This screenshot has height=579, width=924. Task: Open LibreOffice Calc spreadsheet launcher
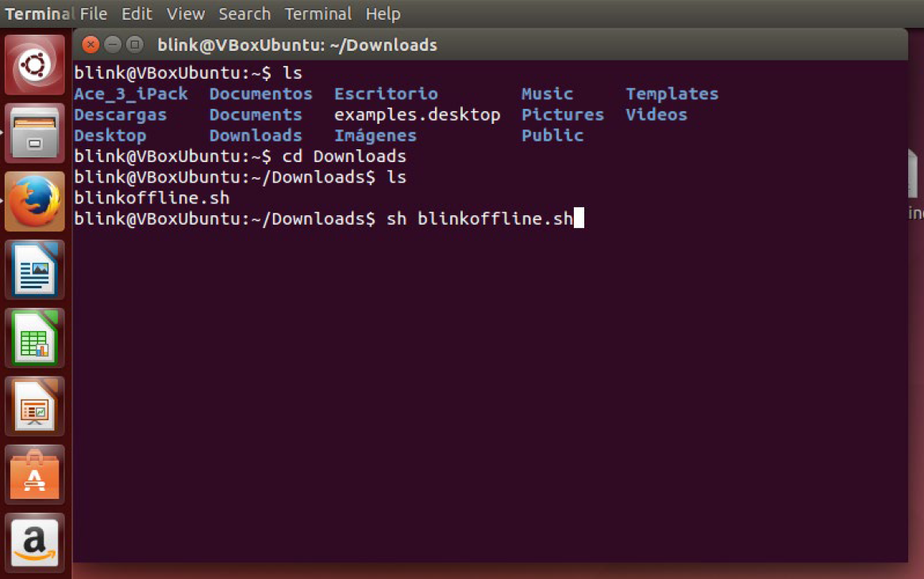click(35, 338)
